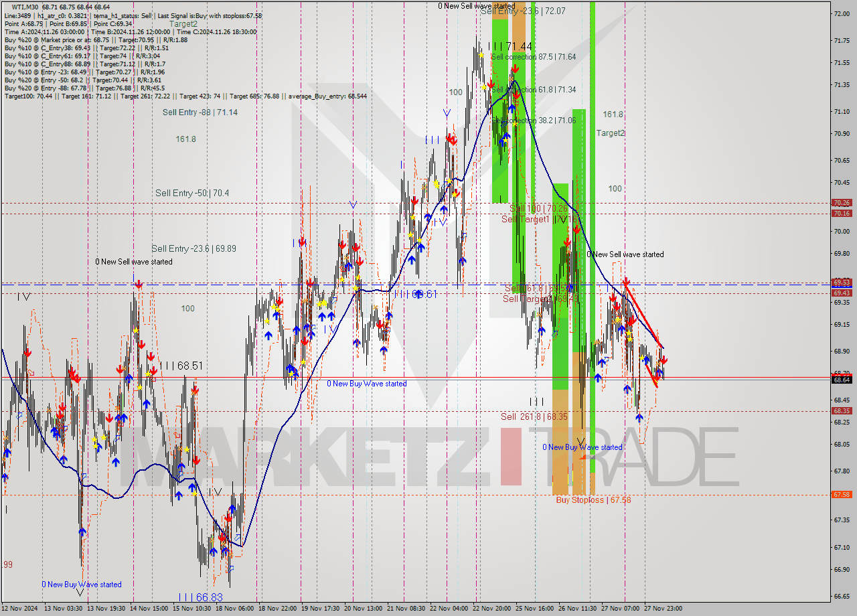Screen dimensions: 857x616
Task: Click the 71.10 price axis value
Action: coord(842,112)
